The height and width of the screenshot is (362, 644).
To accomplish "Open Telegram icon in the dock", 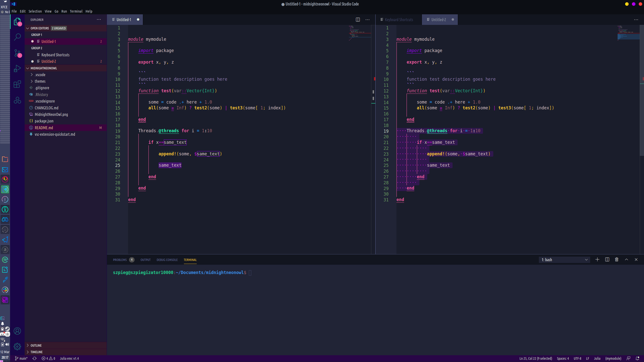I will point(5,240).
